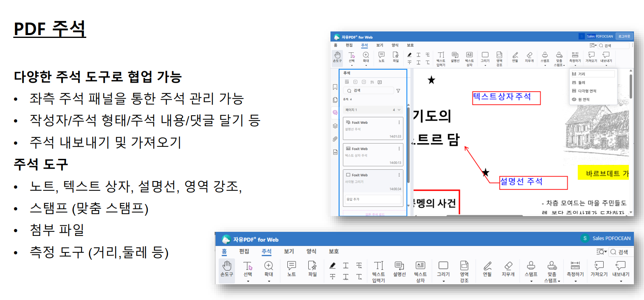644x300 pixels.
Task: Click the S user avatar in bottom toolbar header
Action: (x=585, y=238)
